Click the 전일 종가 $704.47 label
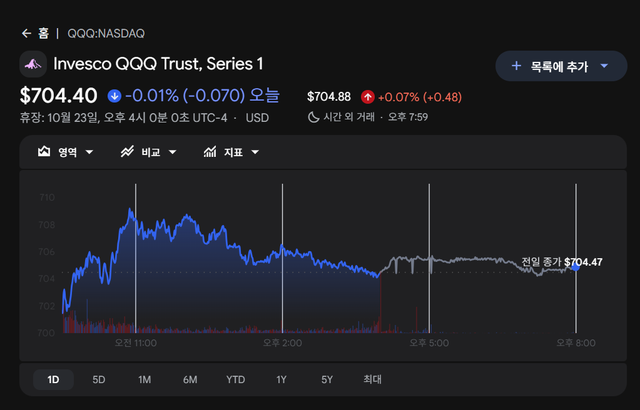 [x=562, y=262]
